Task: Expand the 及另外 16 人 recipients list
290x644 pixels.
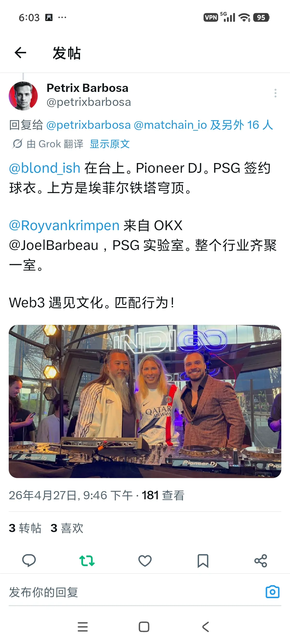Action: click(x=241, y=125)
